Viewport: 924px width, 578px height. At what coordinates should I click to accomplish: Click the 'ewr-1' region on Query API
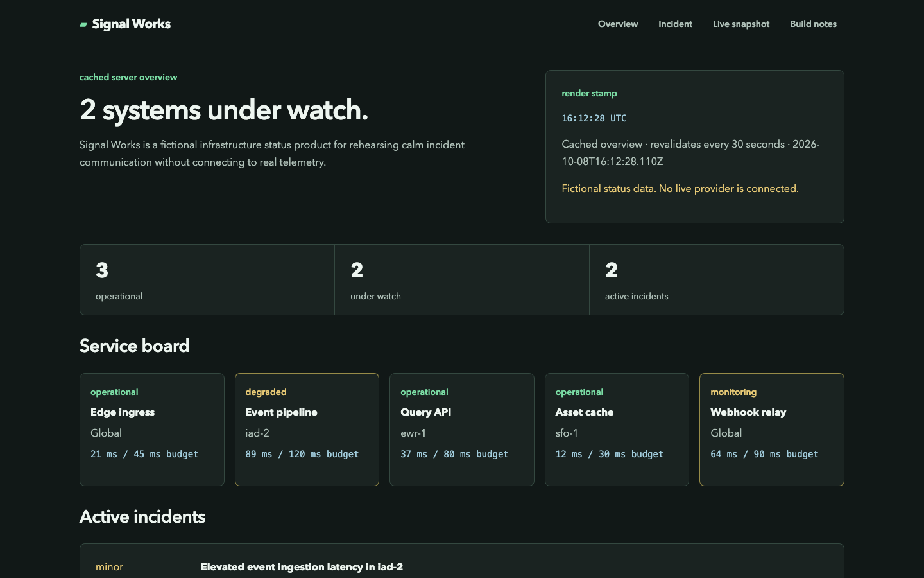click(413, 433)
